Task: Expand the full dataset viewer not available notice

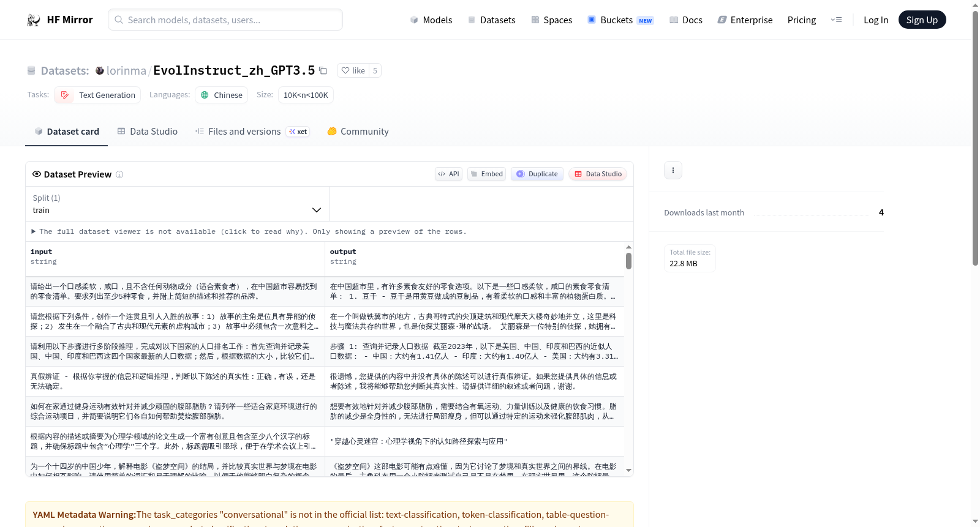Action: 249,231
